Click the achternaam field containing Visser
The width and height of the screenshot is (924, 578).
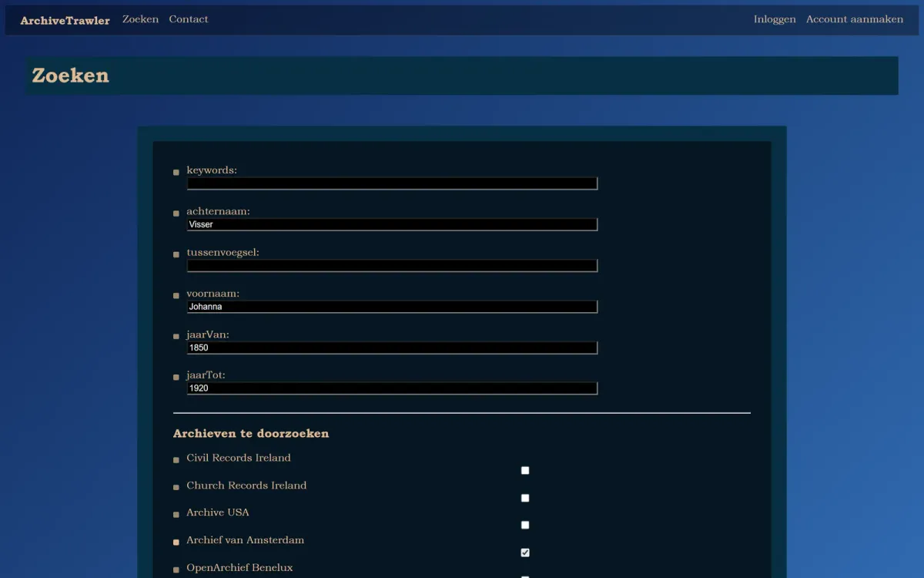(392, 224)
